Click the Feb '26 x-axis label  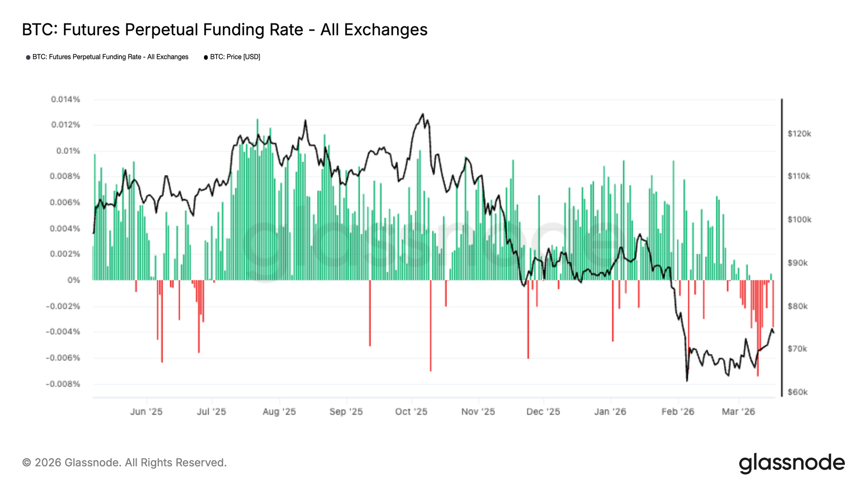[677, 412]
